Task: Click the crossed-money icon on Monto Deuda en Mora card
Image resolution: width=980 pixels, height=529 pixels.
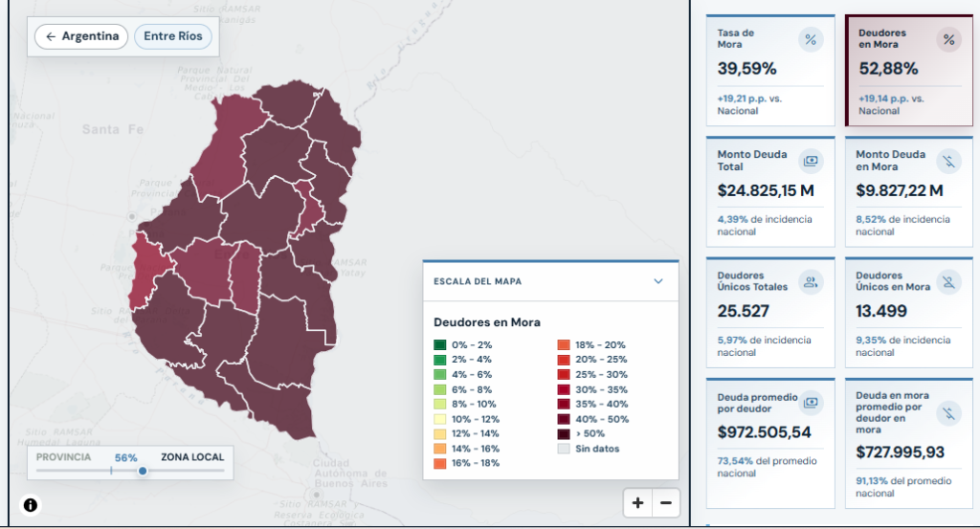Action: (948, 161)
